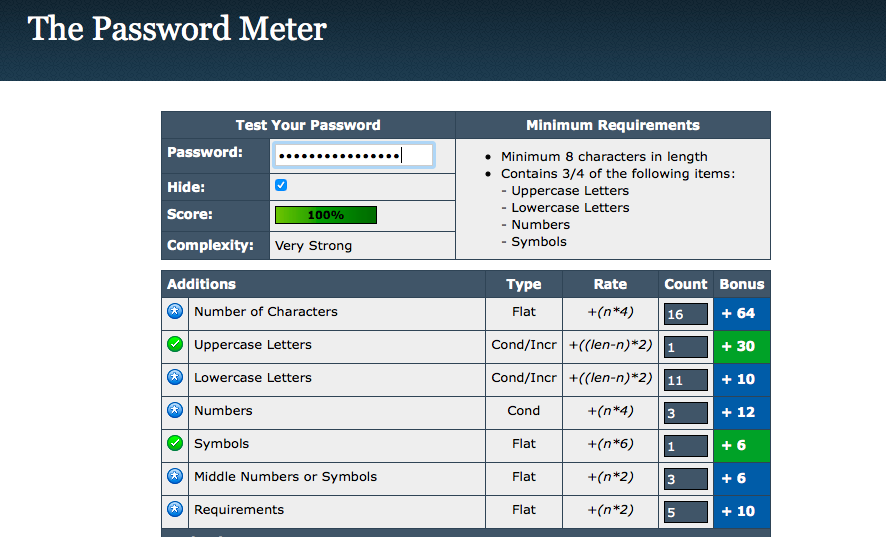
Task: Click the Bonus column header
Action: coord(742,284)
